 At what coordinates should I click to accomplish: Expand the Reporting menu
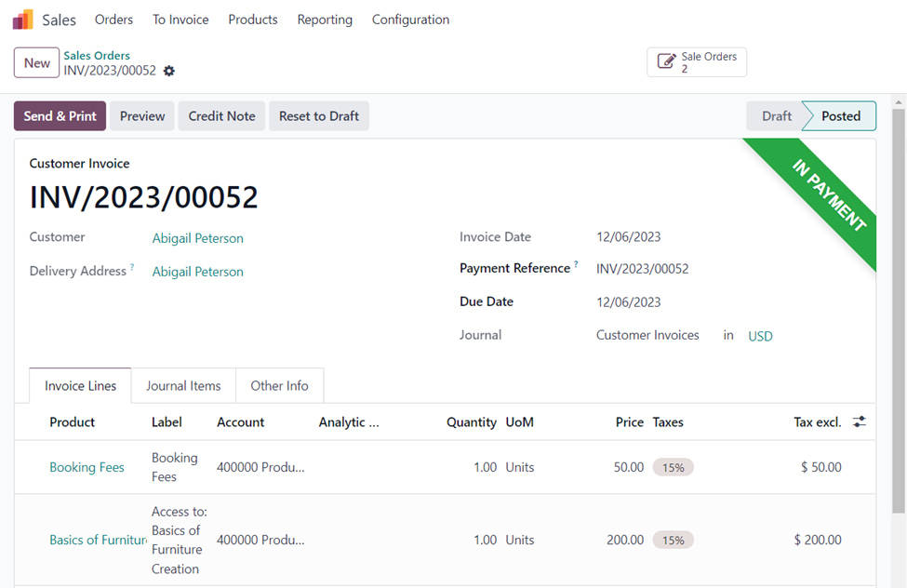tap(325, 20)
